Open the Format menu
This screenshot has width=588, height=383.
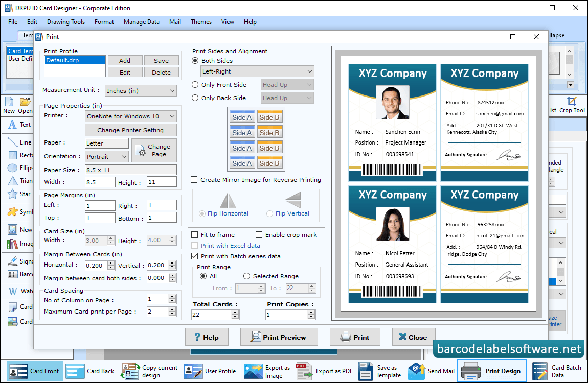pos(104,22)
